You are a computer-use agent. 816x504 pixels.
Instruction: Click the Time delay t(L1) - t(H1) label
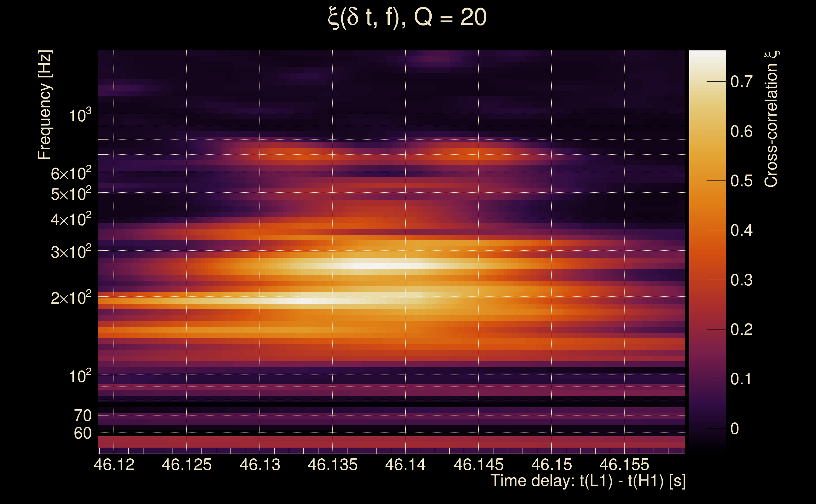click(x=588, y=481)
